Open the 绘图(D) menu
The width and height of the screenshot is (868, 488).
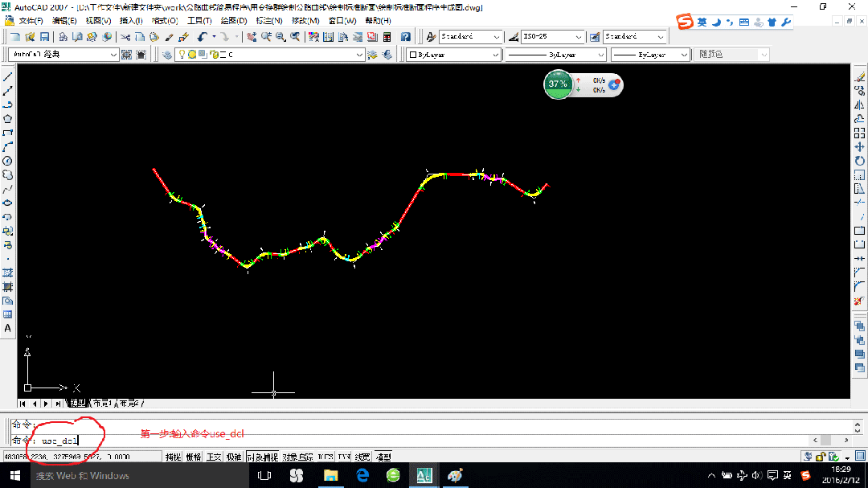[x=234, y=20]
